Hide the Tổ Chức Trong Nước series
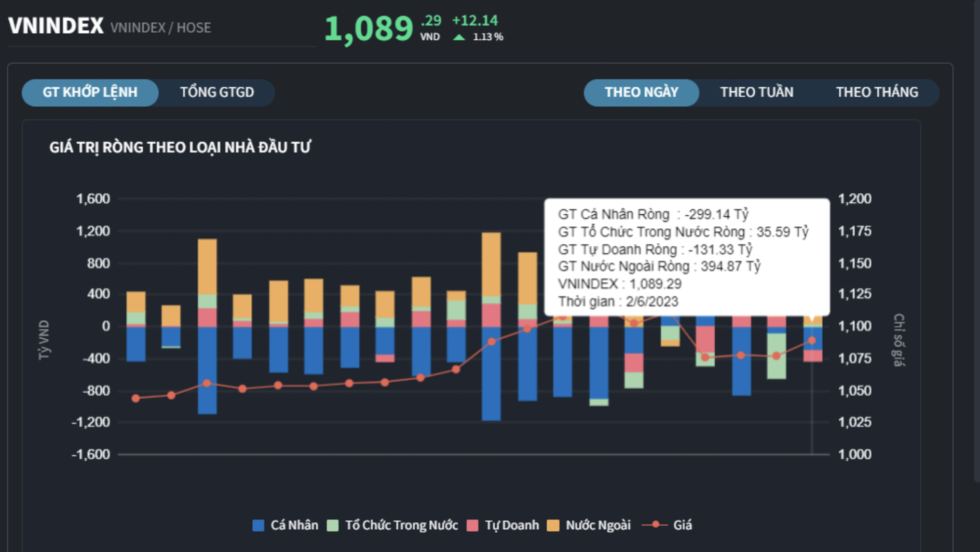 401,525
